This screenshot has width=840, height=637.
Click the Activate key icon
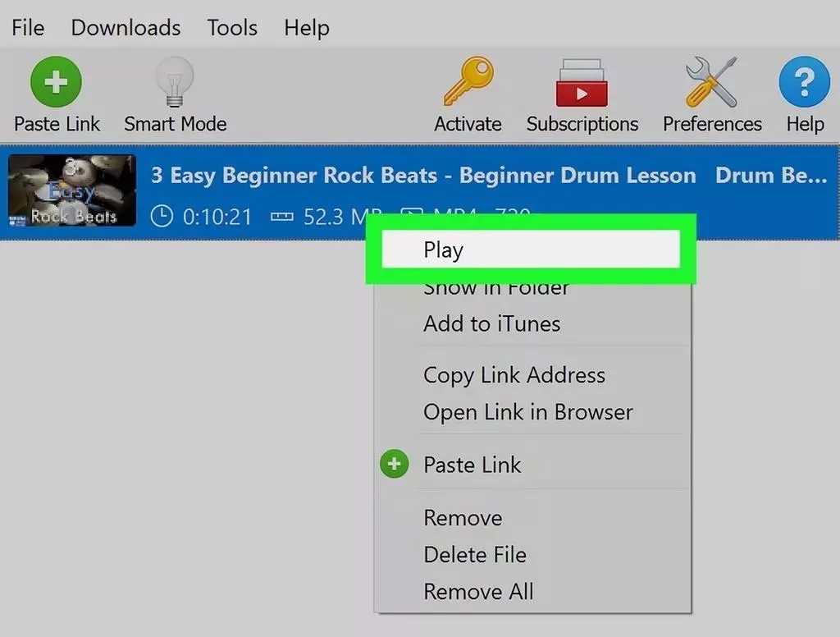pos(468,82)
